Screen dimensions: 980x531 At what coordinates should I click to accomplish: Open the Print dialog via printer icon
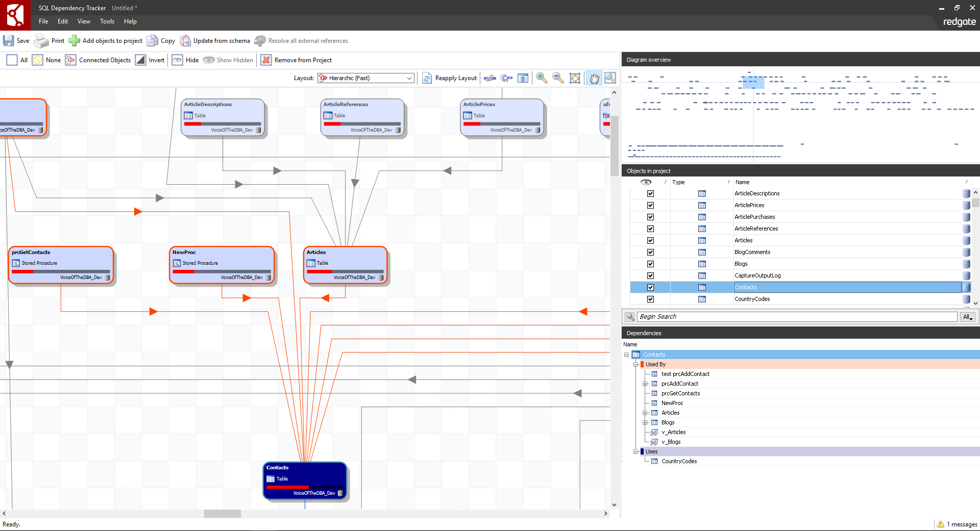(41, 40)
